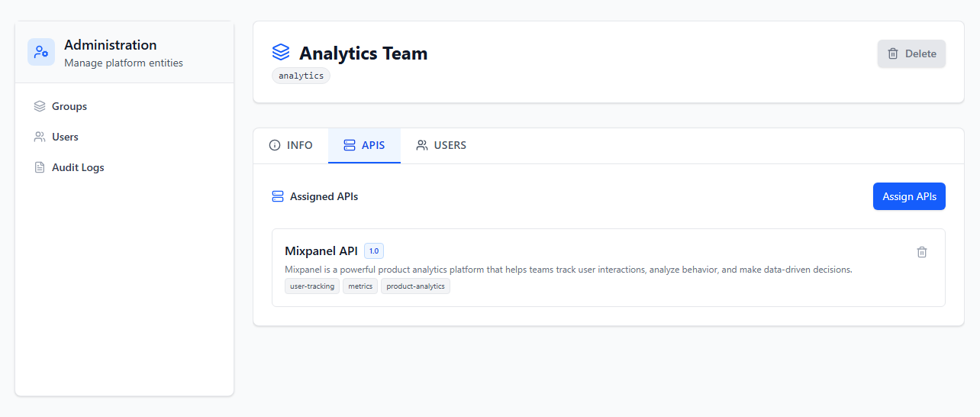Open the USERS tab
The height and width of the screenshot is (417, 980).
tap(441, 145)
